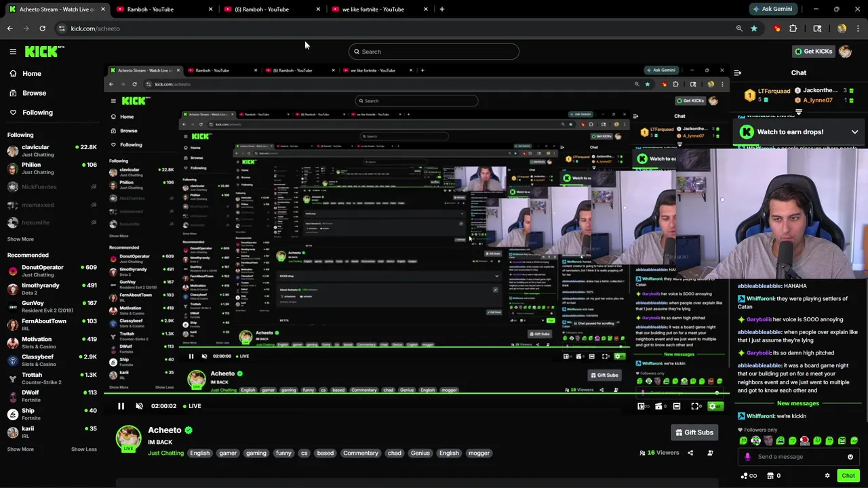Open clavicular channel in Following list
The image size is (868, 488).
[52, 150]
